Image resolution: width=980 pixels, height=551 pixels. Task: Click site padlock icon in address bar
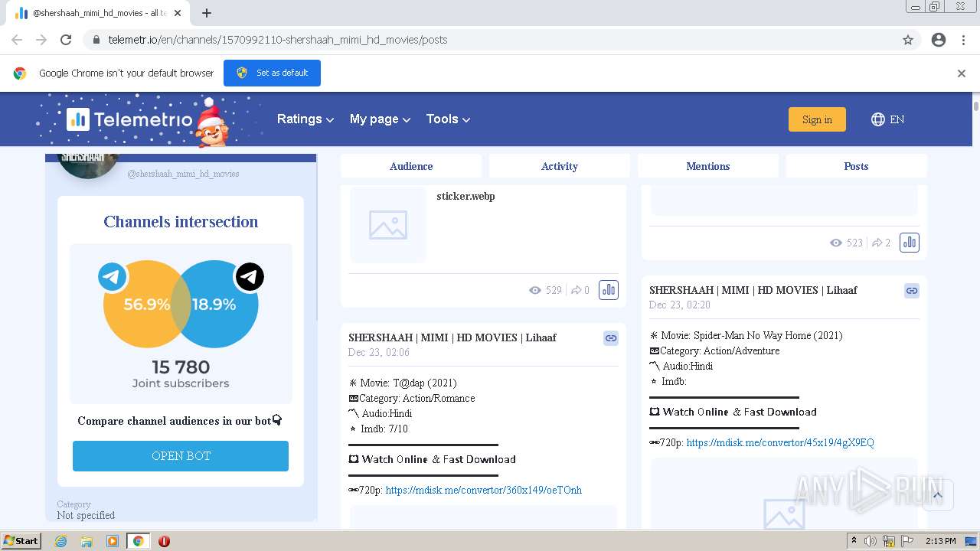coord(96,40)
